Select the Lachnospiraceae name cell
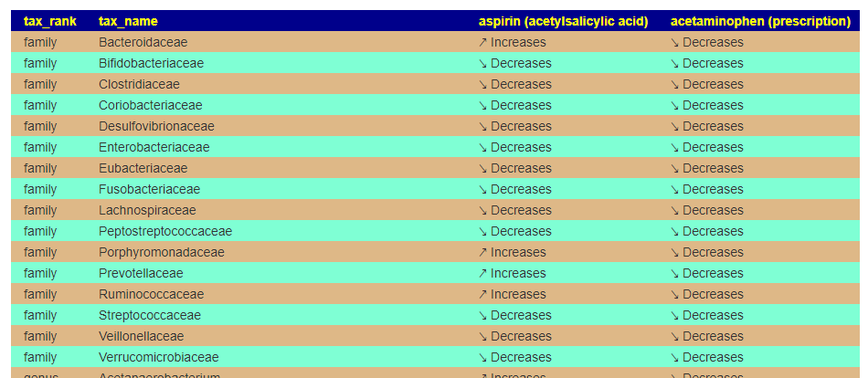The height and width of the screenshot is (378, 868). [147, 210]
